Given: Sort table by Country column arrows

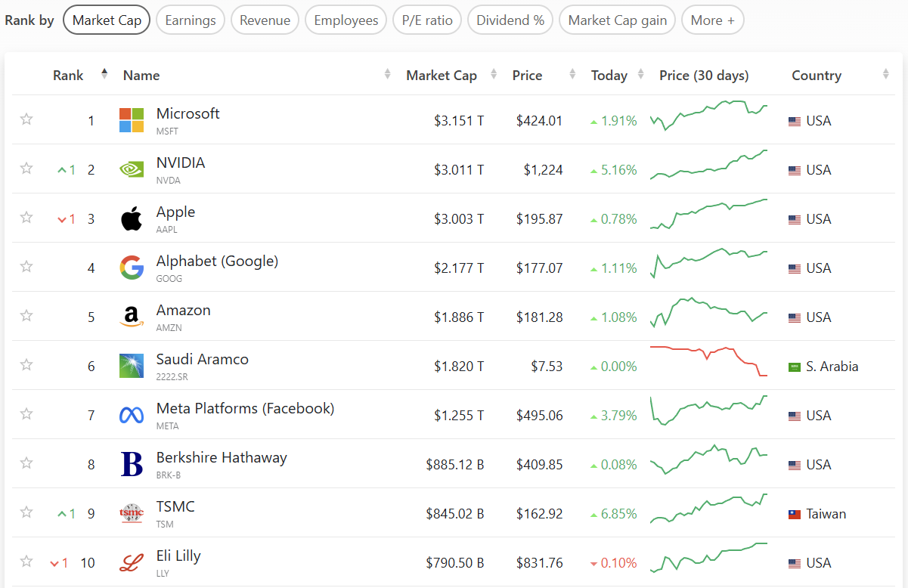Looking at the screenshot, I should (x=885, y=74).
